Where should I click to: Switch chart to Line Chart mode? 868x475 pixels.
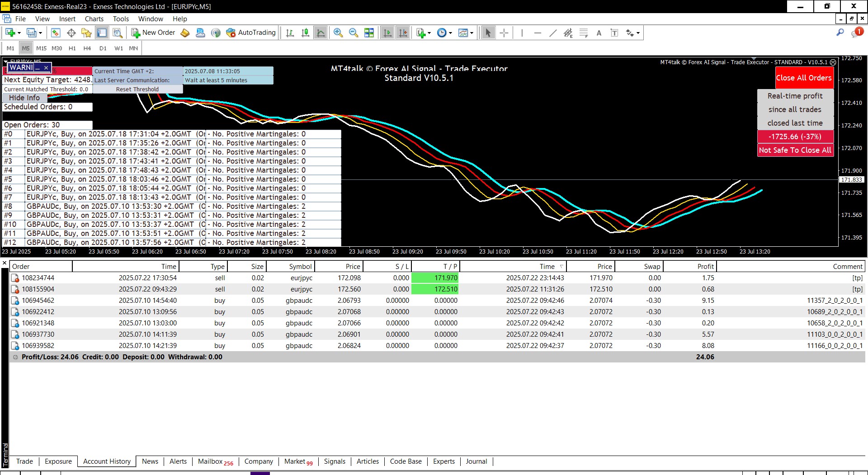point(321,33)
